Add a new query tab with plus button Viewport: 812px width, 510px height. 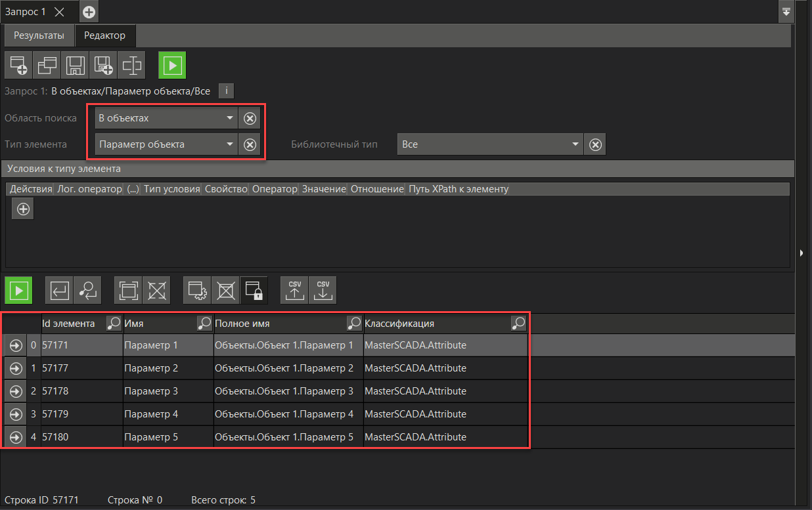point(89,12)
